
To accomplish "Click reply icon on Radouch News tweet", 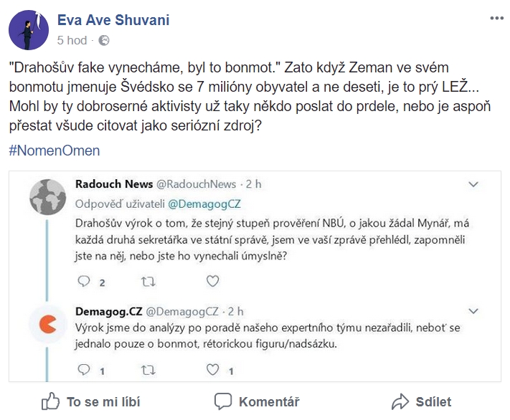I will pos(84,281).
